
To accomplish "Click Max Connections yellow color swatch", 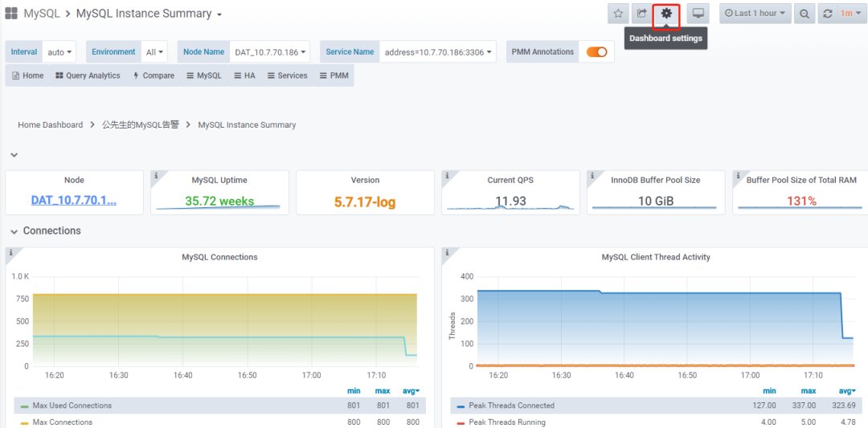I will point(25,422).
